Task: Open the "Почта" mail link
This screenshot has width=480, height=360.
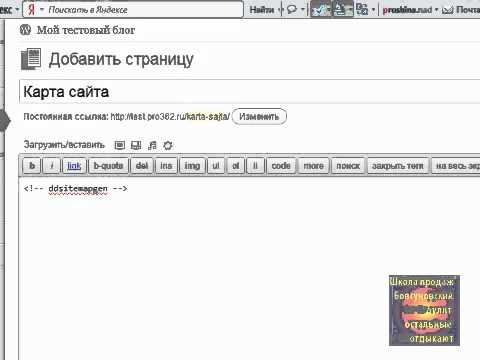Action: (468, 10)
